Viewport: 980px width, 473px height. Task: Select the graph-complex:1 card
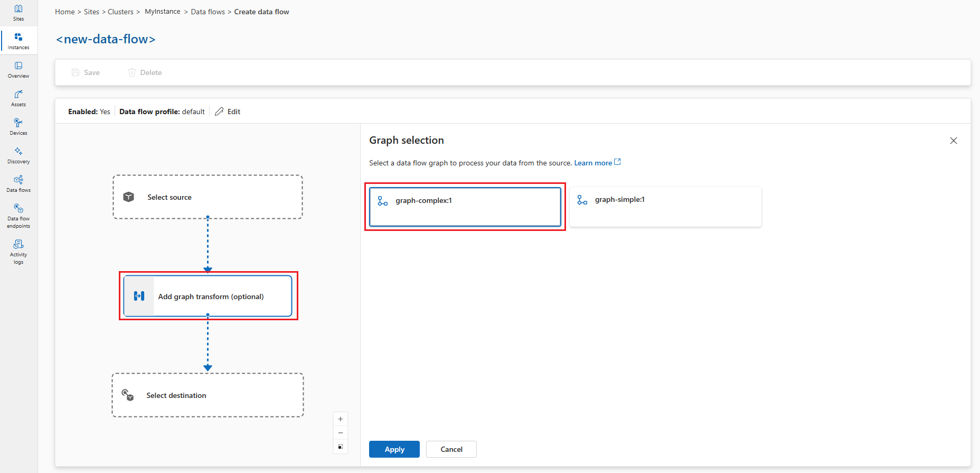[465, 207]
